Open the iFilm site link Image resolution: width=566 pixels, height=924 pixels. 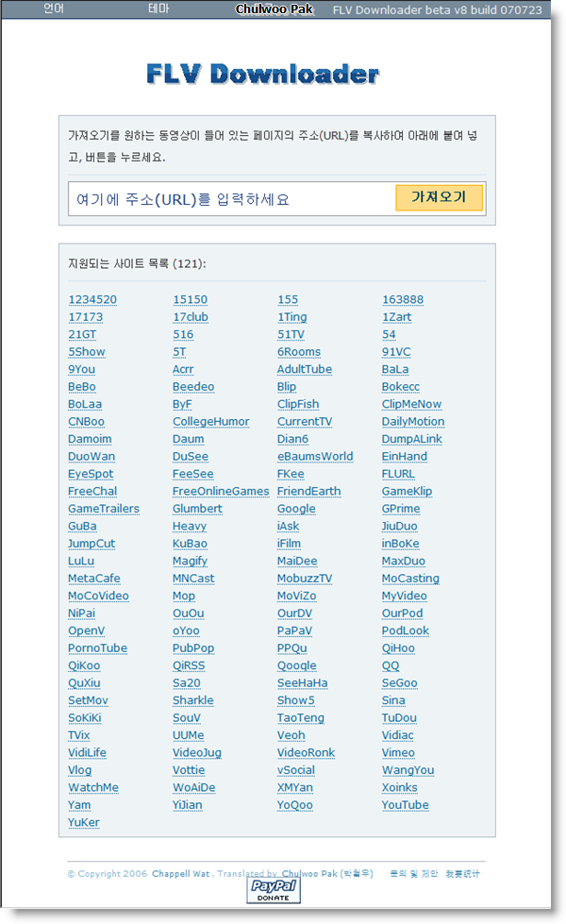(x=290, y=544)
